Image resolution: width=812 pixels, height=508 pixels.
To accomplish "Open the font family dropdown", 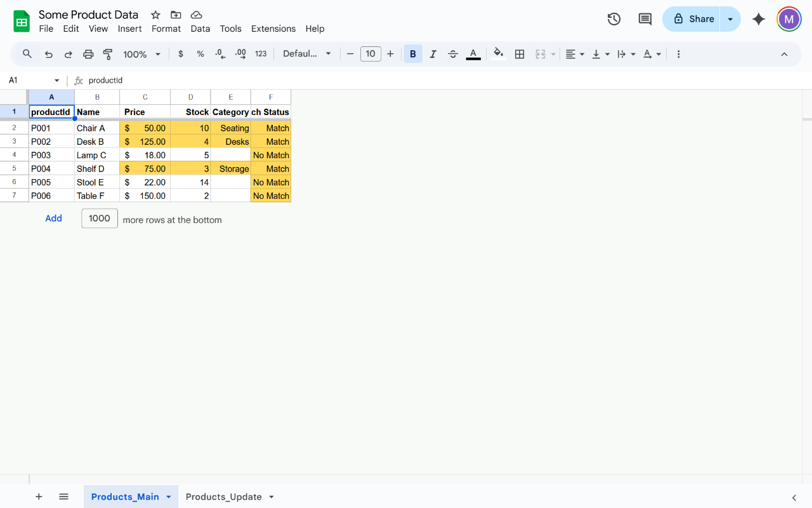I will pyautogui.click(x=307, y=54).
